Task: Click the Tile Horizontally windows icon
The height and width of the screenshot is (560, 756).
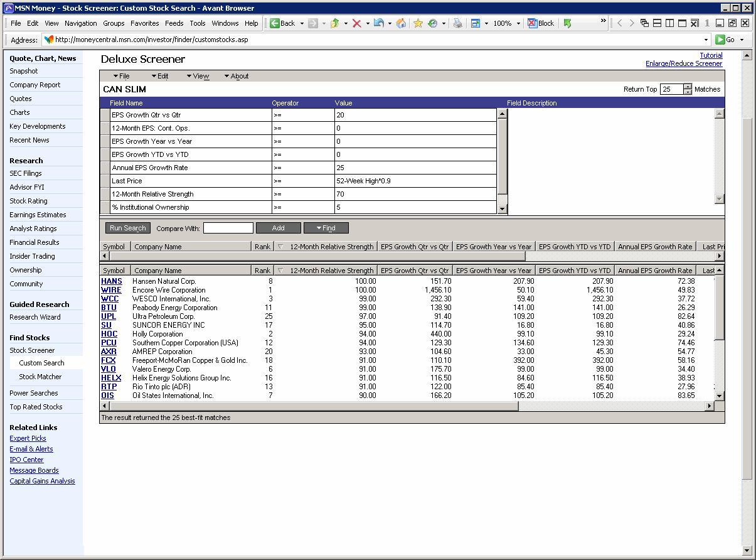Action: click(657, 23)
